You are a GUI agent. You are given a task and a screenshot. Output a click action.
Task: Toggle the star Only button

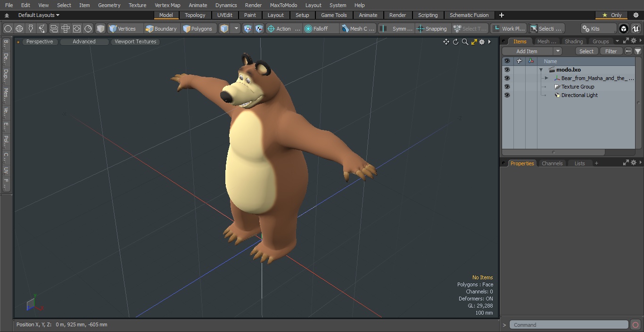[x=611, y=15]
